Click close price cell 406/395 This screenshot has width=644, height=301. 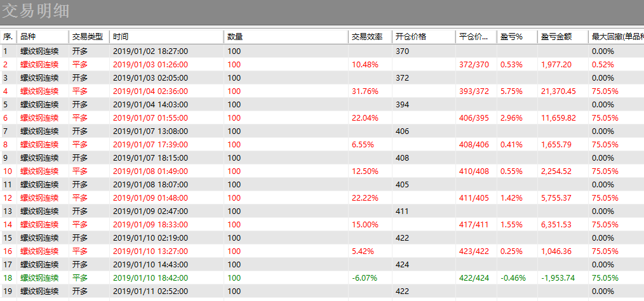[474, 118]
